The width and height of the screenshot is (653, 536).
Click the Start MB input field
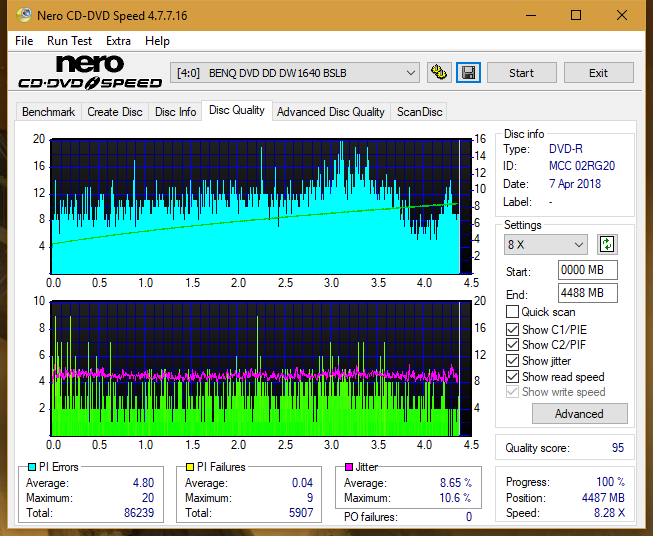point(588,270)
